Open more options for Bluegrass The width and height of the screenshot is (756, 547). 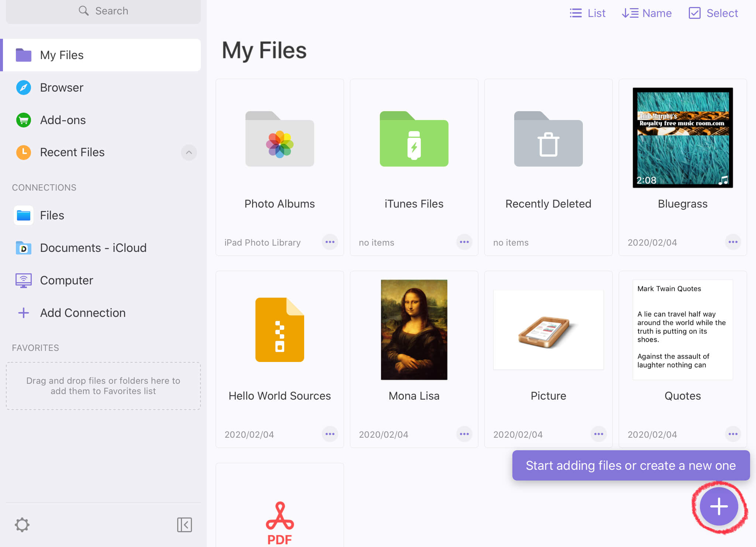pyautogui.click(x=733, y=242)
